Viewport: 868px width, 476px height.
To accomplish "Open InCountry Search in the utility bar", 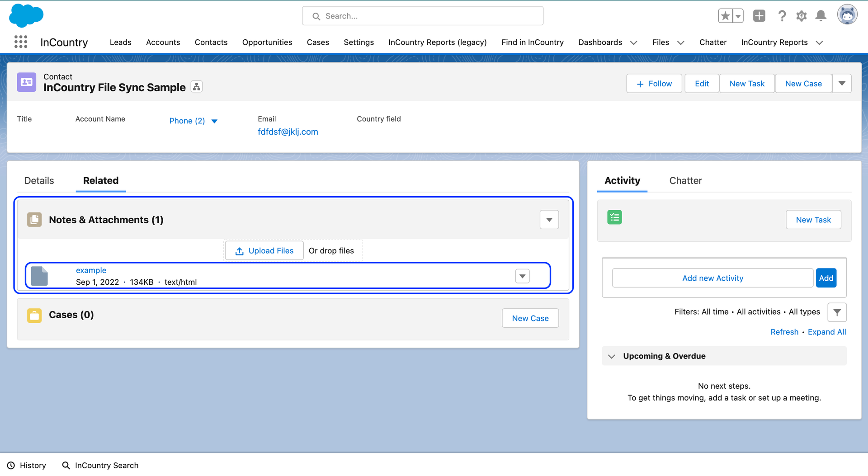I will tap(100, 465).
